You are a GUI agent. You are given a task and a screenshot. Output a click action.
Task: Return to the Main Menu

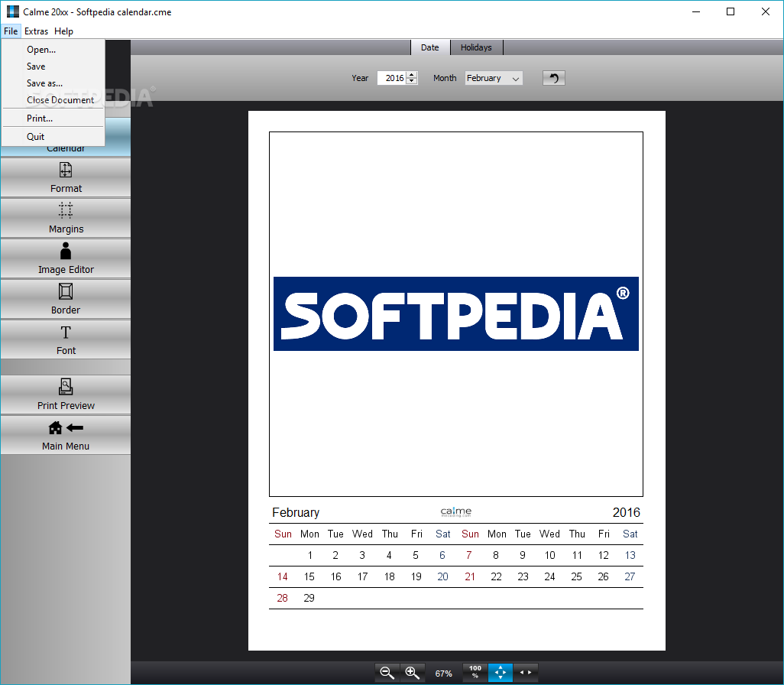point(66,435)
